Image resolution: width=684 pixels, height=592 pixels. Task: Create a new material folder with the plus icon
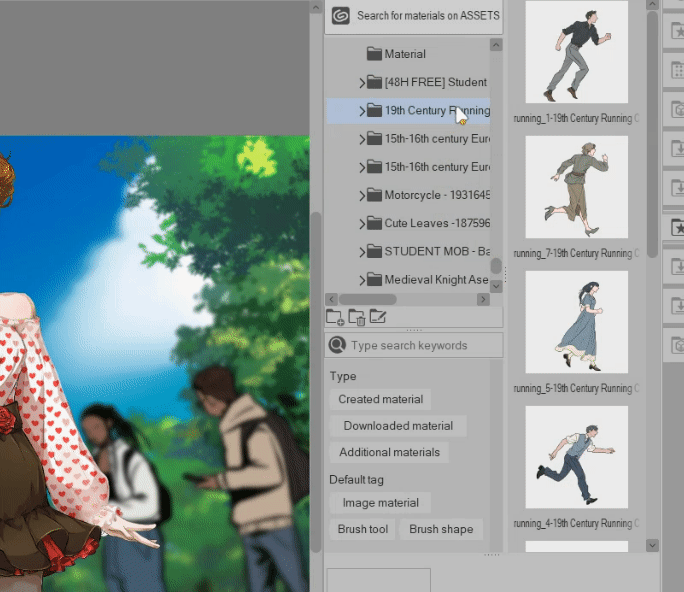[x=335, y=317]
